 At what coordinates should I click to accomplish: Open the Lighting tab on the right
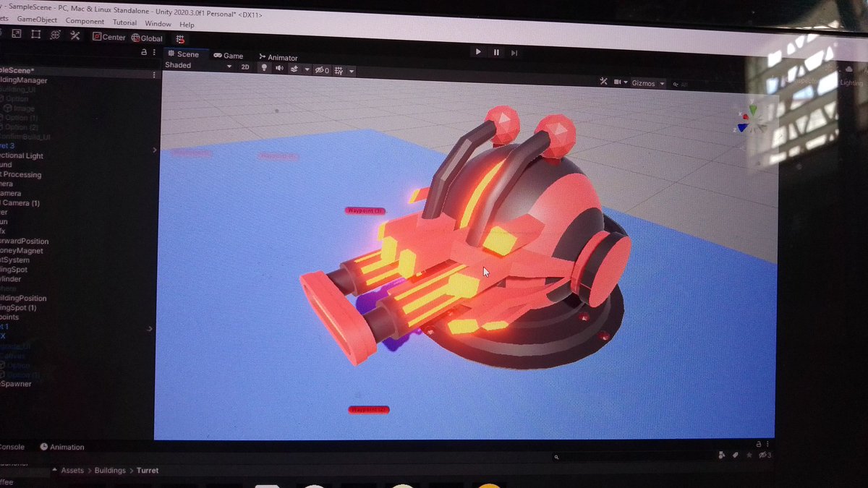pyautogui.click(x=851, y=83)
